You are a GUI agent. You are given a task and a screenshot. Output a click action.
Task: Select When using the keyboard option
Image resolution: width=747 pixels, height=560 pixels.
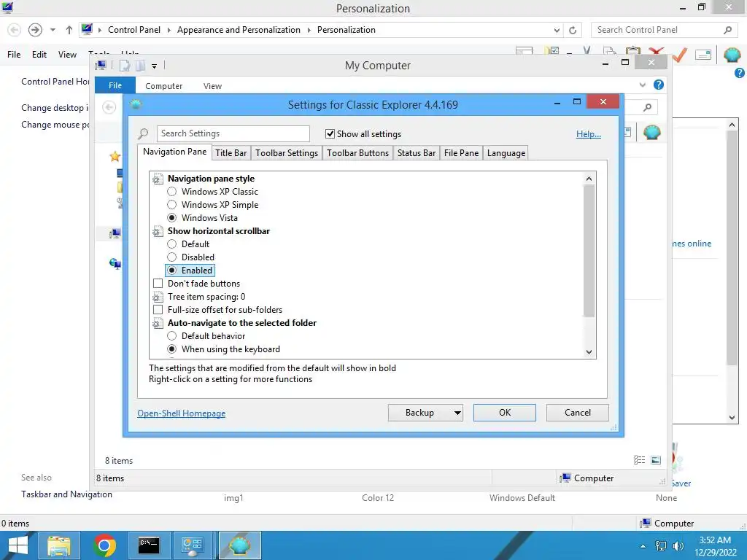pos(172,349)
